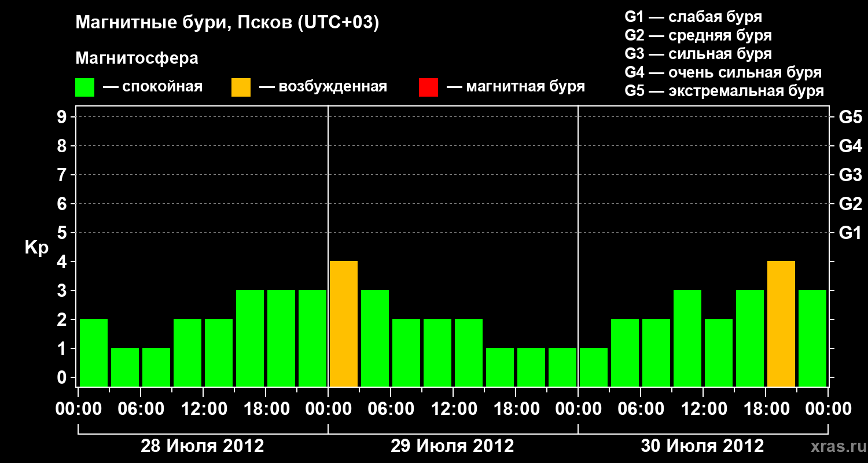Click the "29 Июля 2012" date label

[453, 446]
